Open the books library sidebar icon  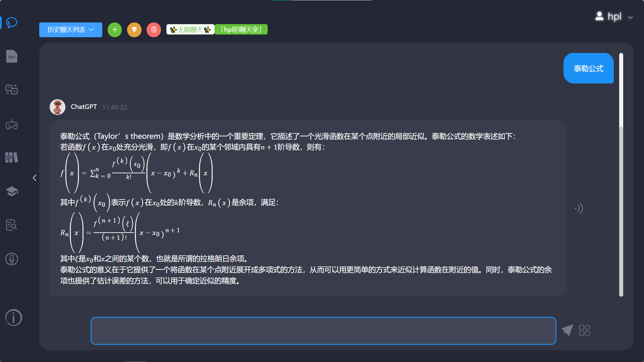[x=12, y=158]
